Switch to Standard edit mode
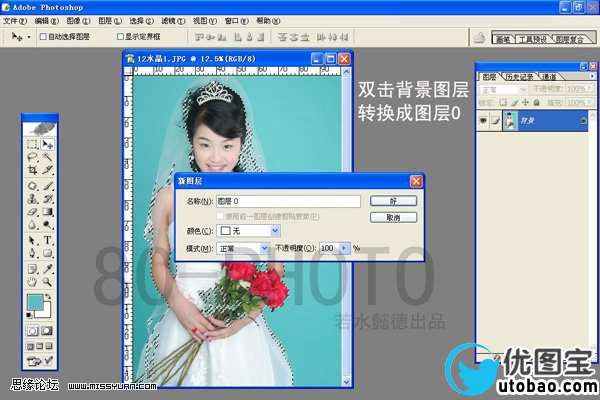Screen dimensions: 600x400 pos(33,331)
